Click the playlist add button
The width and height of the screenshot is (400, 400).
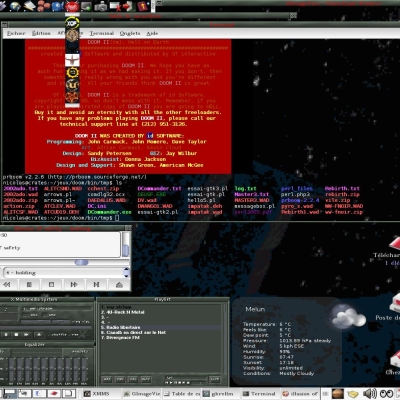click(107, 379)
